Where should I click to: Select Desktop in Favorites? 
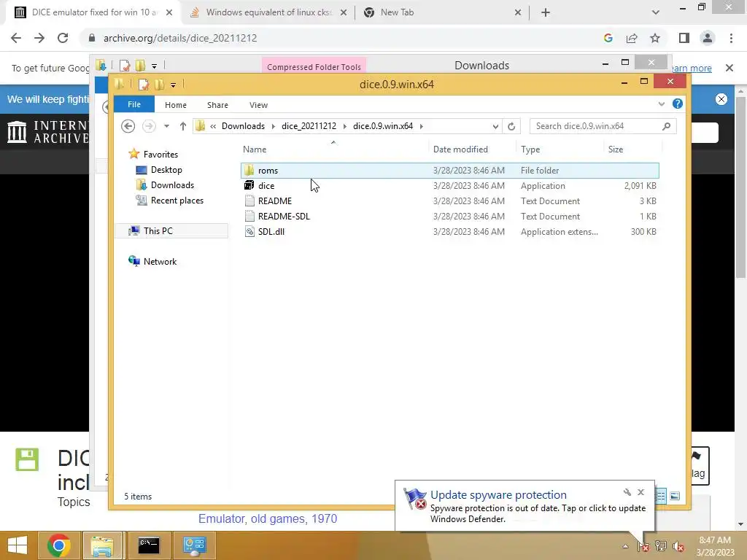point(166,169)
